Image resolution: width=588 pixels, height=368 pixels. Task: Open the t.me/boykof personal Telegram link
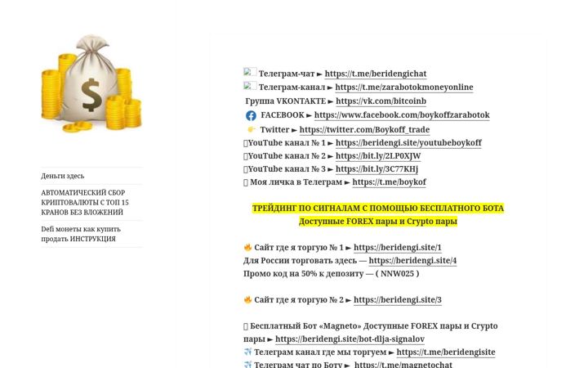point(390,182)
